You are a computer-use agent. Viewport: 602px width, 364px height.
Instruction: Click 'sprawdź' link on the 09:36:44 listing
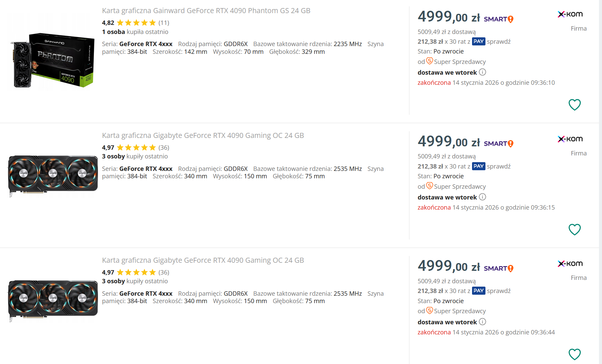tap(499, 291)
